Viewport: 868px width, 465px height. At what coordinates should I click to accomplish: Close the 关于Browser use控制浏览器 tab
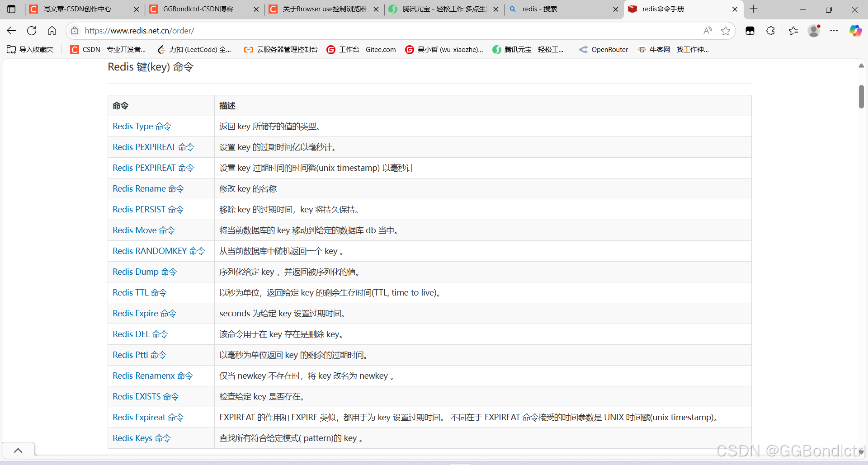tap(376, 9)
